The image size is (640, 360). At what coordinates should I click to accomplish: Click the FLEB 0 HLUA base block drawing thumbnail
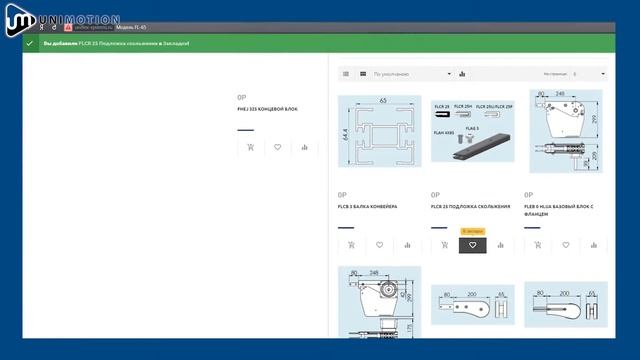[566, 131]
